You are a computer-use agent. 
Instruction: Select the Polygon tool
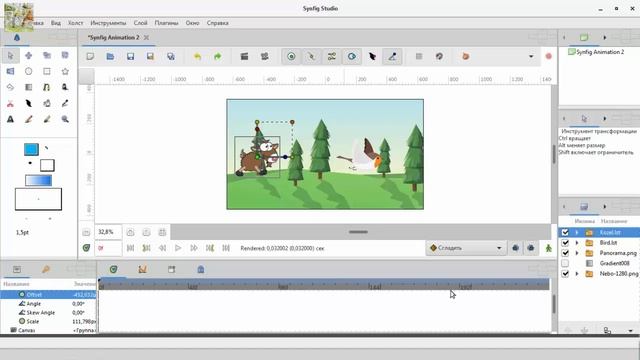point(11,87)
